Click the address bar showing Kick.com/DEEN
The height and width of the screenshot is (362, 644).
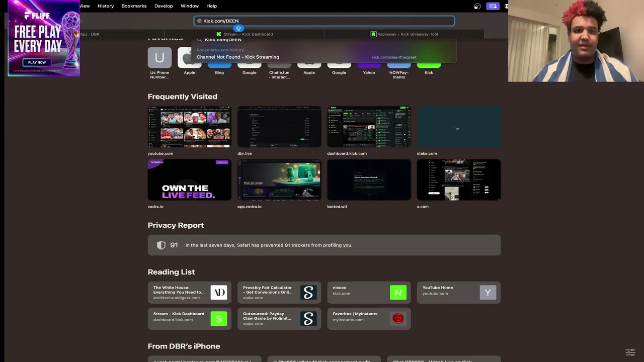(325, 21)
